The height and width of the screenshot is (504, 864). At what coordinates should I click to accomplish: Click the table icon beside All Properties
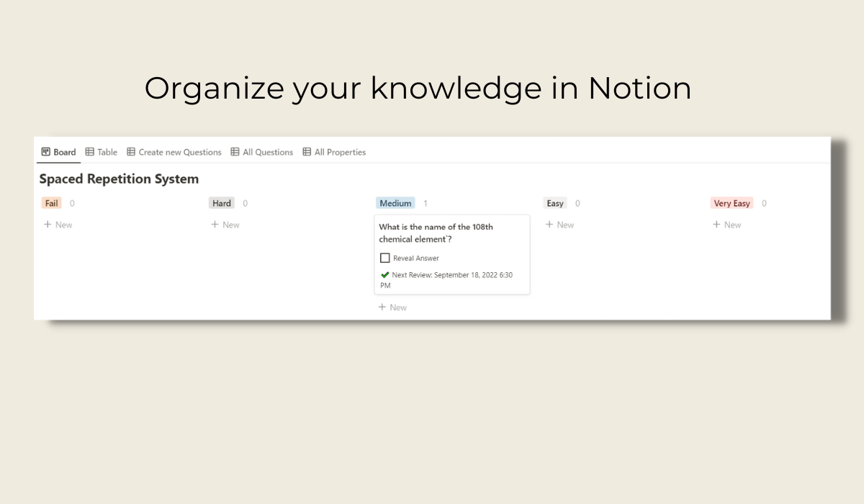pyautogui.click(x=307, y=152)
